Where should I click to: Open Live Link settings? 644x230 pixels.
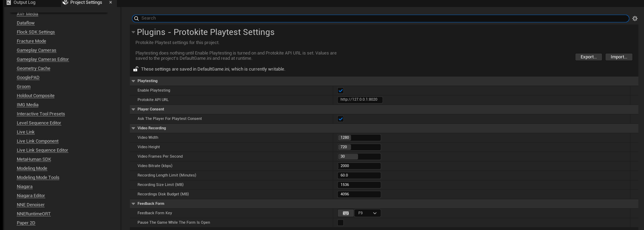[26, 132]
